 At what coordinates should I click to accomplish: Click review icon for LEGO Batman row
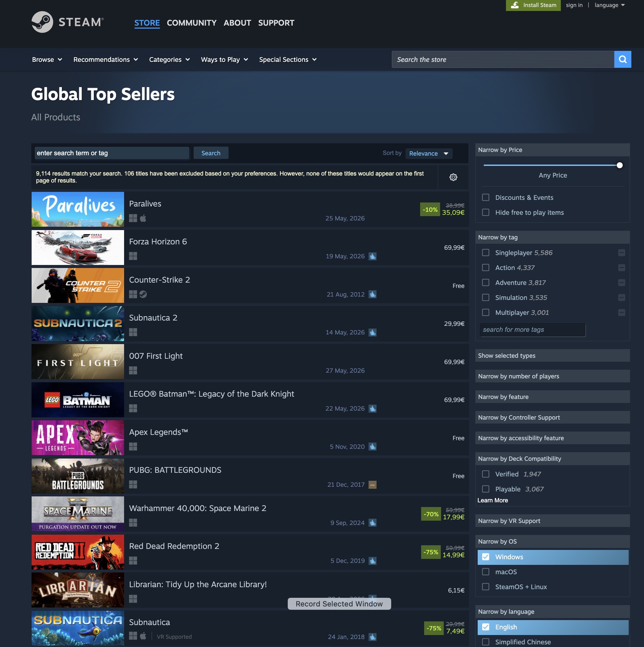[372, 409]
